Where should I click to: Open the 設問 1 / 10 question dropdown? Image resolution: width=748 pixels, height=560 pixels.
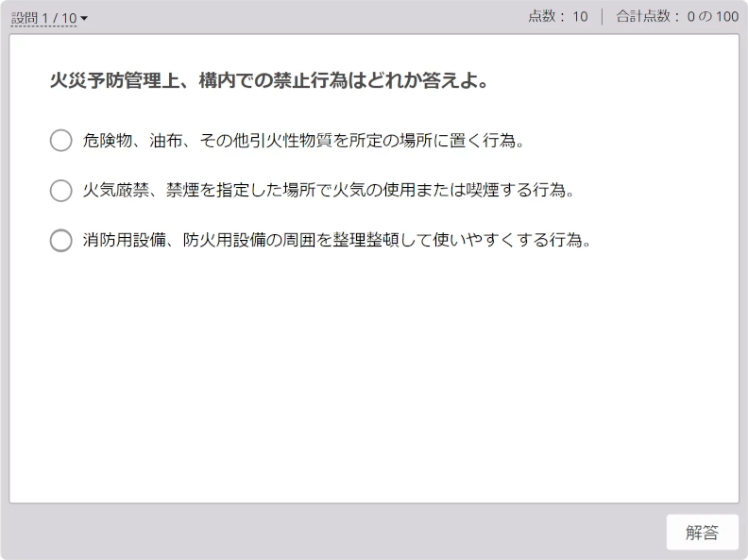(49, 18)
